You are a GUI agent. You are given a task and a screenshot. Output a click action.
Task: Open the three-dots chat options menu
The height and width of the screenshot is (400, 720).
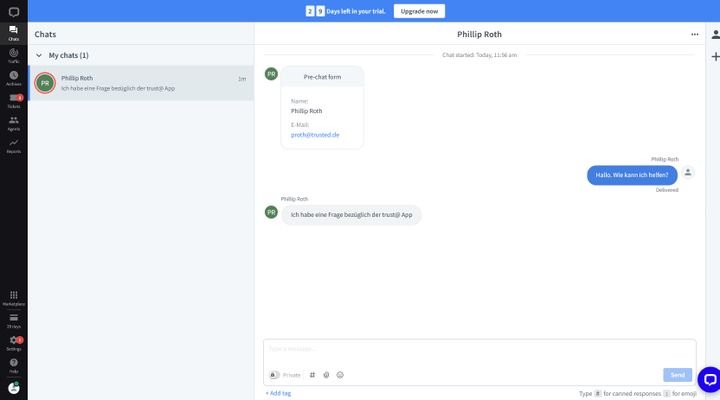point(694,34)
